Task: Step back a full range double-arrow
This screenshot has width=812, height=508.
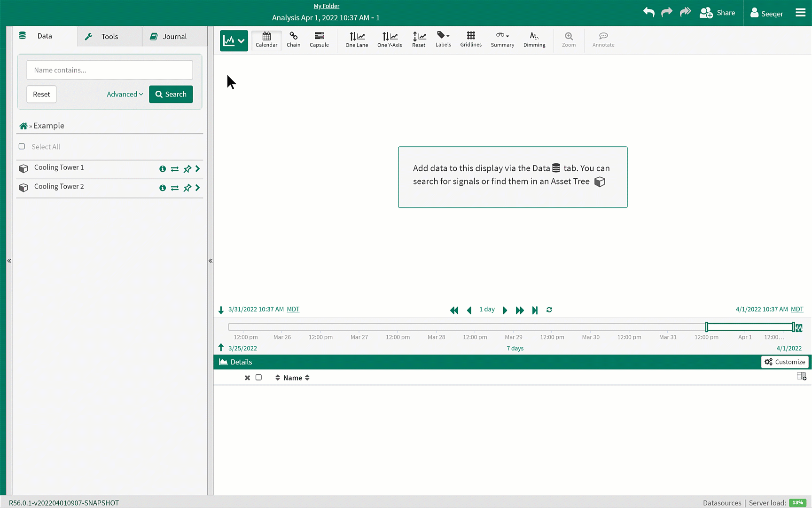Action: pos(454,310)
